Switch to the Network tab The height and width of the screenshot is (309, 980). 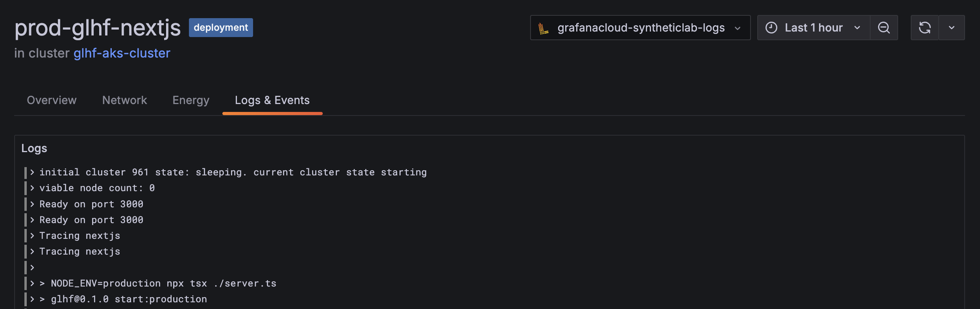(124, 100)
